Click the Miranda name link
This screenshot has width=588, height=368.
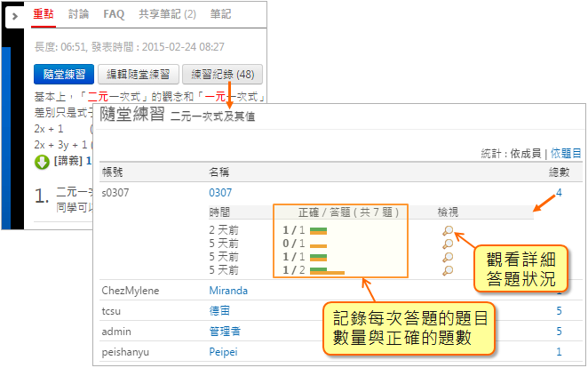tap(228, 291)
